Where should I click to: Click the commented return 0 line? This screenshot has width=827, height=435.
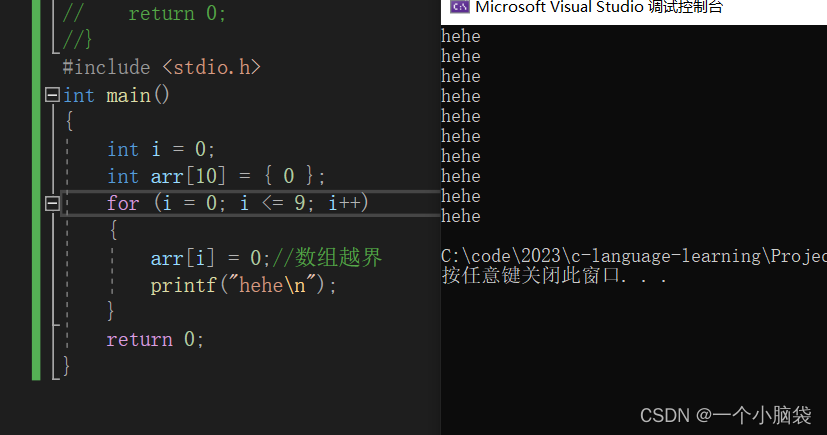pyautogui.click(x=145, y=13)
